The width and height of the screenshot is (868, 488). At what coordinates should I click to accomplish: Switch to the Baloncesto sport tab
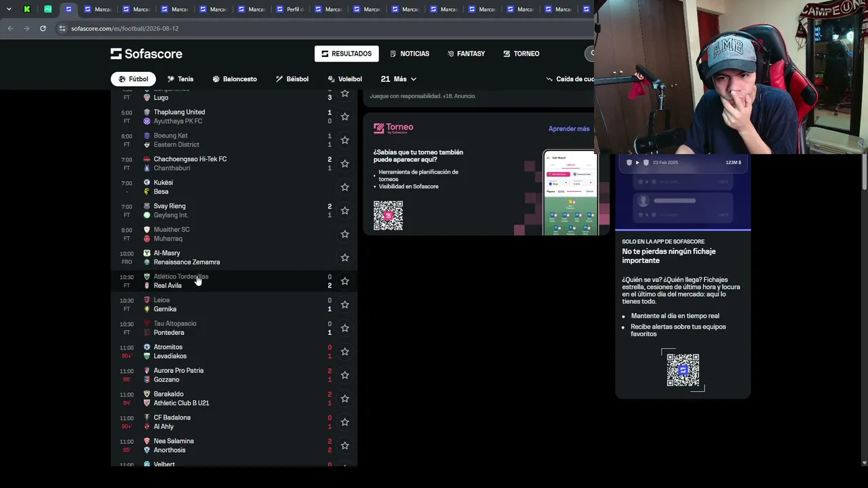(x=235, y=79)
